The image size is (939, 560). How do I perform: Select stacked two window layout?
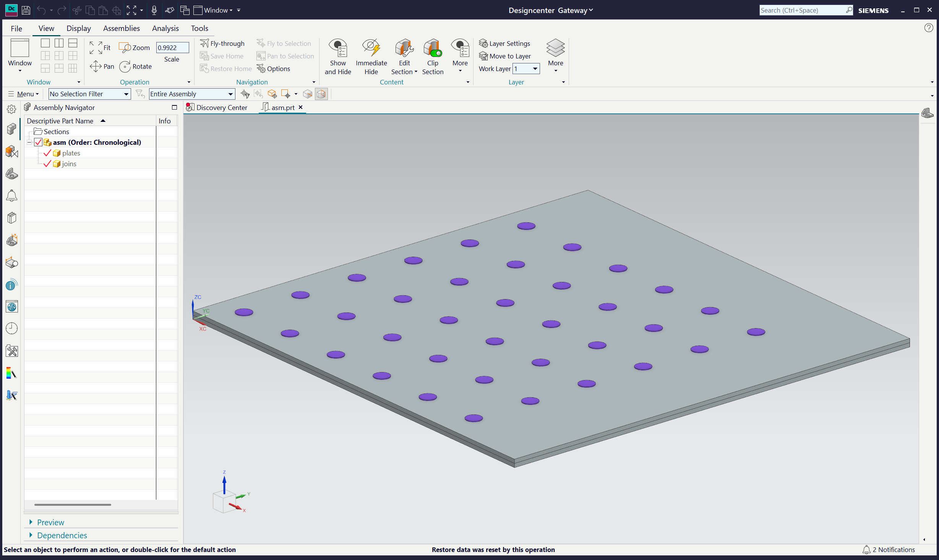73,43
